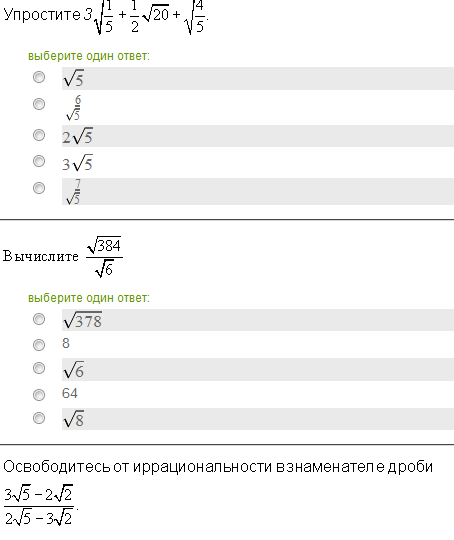Choose the √8 answer radio button
Screen dimensions: 454x540
coord(39,418)
